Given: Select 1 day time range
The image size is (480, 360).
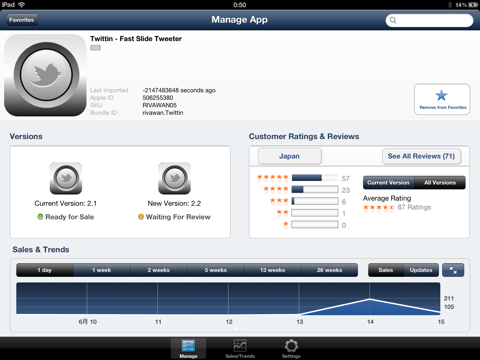Looking at the screenshot, I should tap(45, 270).
